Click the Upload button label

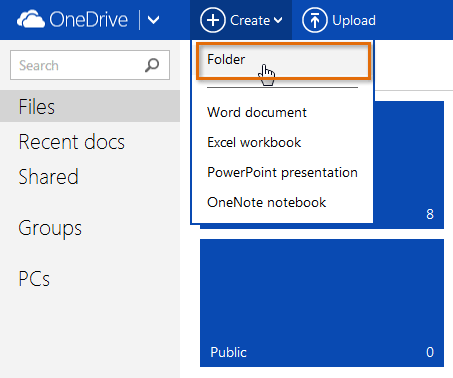click(x=354, y=20)
